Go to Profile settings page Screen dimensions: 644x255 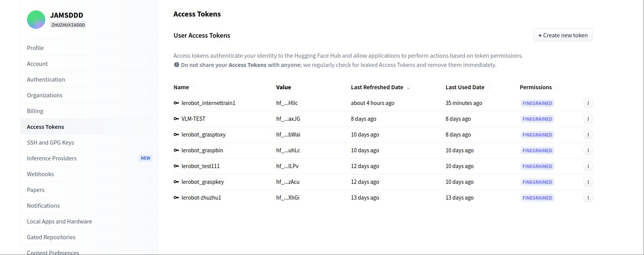click(x=35, y=48)
